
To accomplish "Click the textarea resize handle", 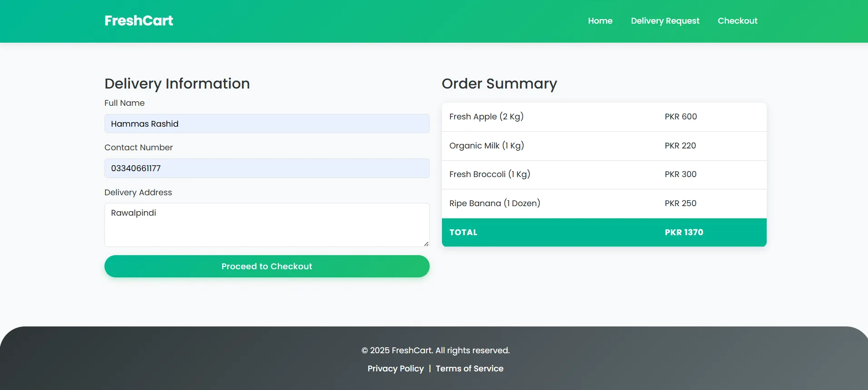I will tap(426, 244).
